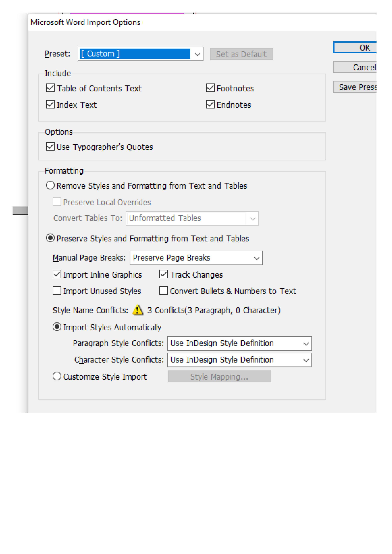Disable the Track Changes checkbox
This screenshot has width=392, height=554.
coord(164,274)
